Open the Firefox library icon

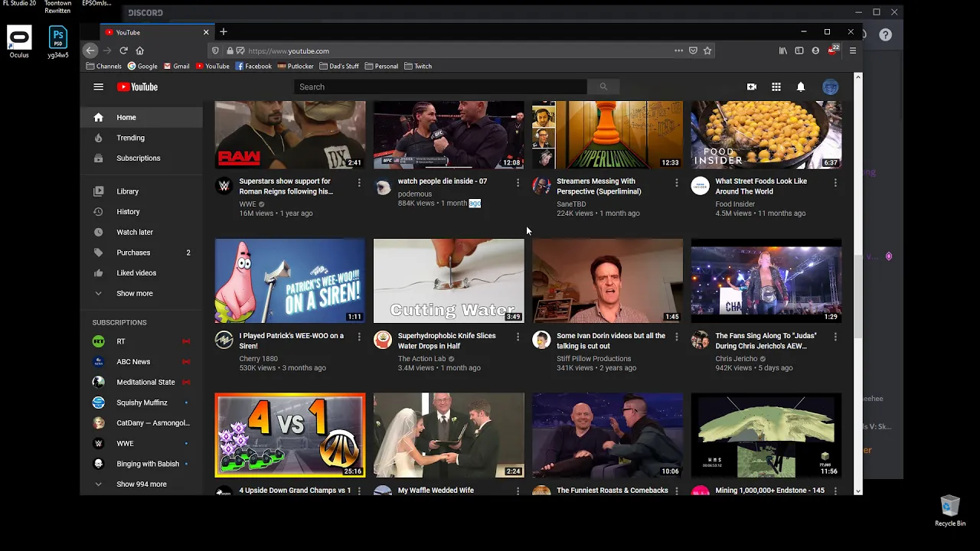pos(782,51)
